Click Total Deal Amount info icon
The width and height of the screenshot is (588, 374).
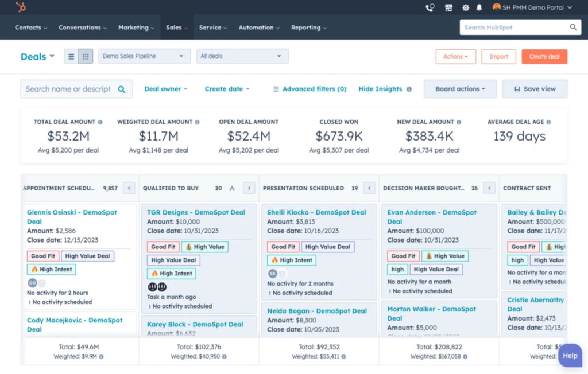pos(100,122)
